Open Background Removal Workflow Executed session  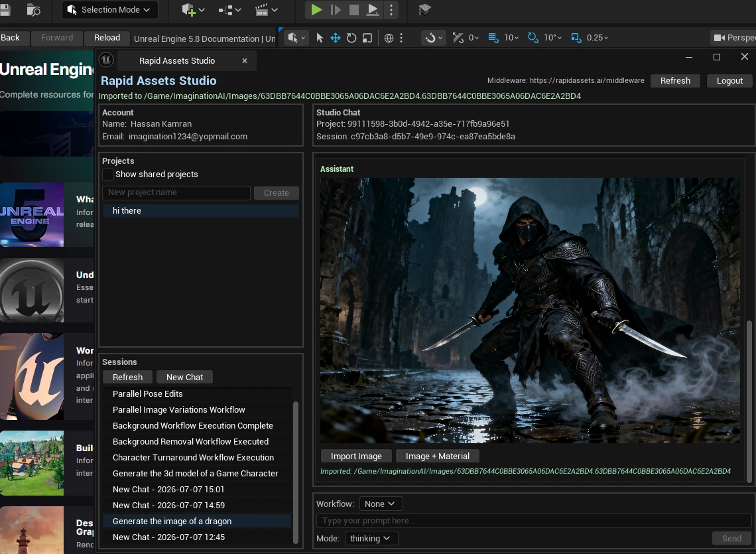197,442
